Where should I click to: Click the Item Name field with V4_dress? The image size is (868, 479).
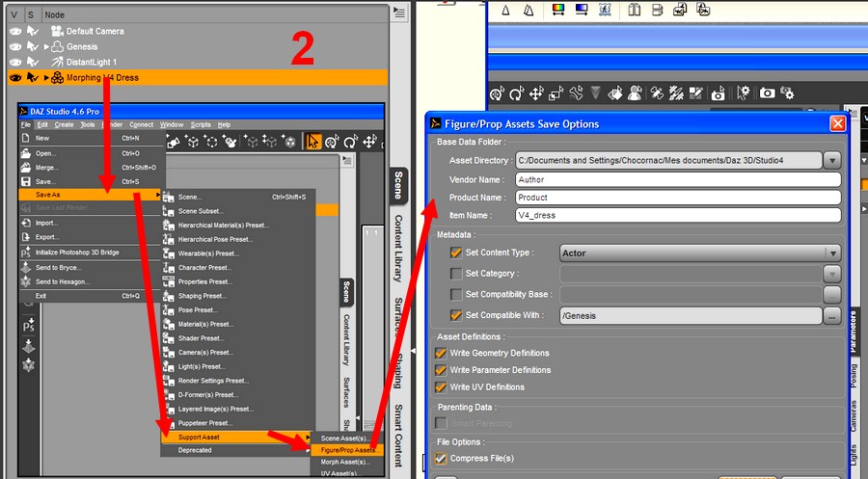[x=678, y=215]
